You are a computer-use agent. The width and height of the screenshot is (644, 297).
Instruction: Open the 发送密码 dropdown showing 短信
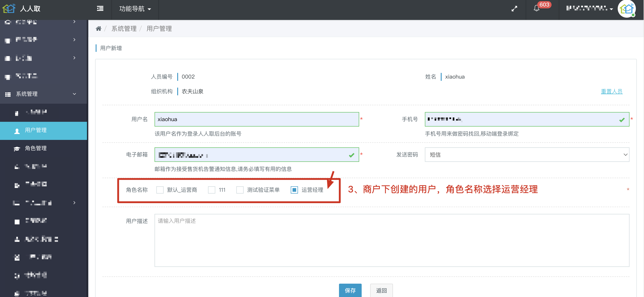(527, 155)
